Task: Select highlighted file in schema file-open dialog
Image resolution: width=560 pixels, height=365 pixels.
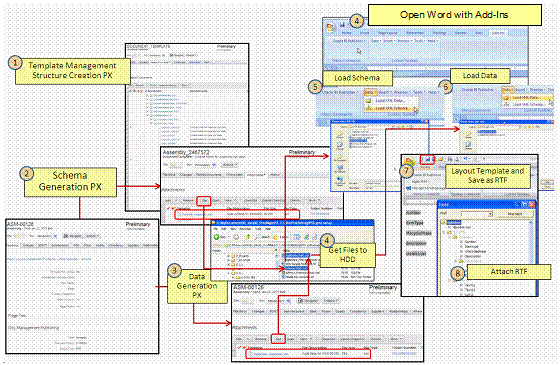Action: [358, 141]
